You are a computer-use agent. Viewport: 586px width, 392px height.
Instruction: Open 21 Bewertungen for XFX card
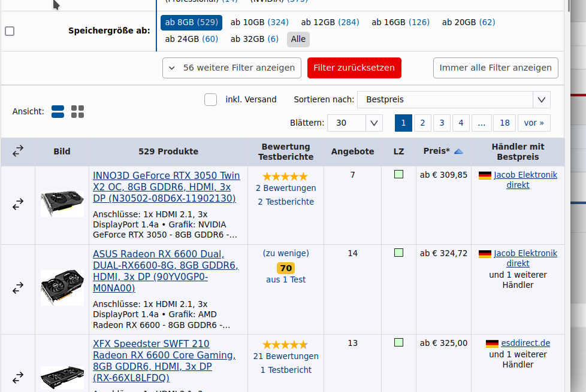pos(286,356)
